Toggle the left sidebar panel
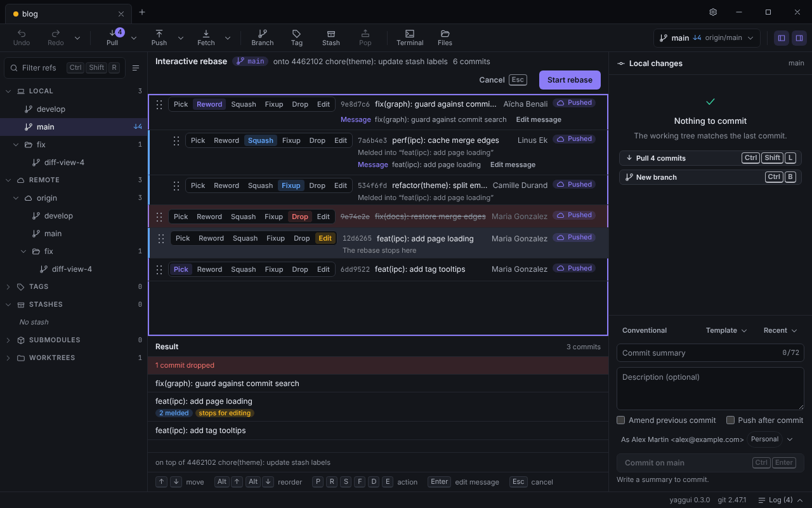The width and height of the screenshot is (812, 508). (x=782, y=38)
